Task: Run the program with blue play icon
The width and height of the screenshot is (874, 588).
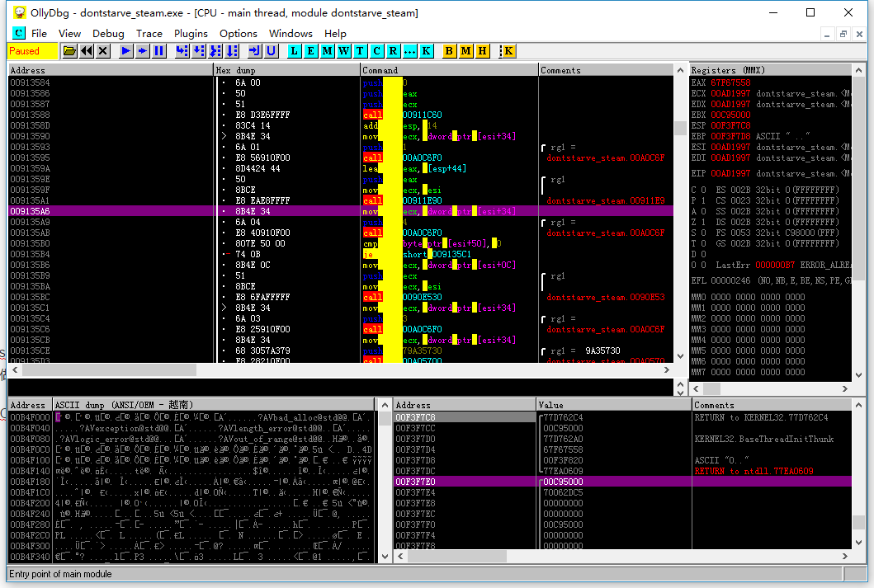Action: 126,51
